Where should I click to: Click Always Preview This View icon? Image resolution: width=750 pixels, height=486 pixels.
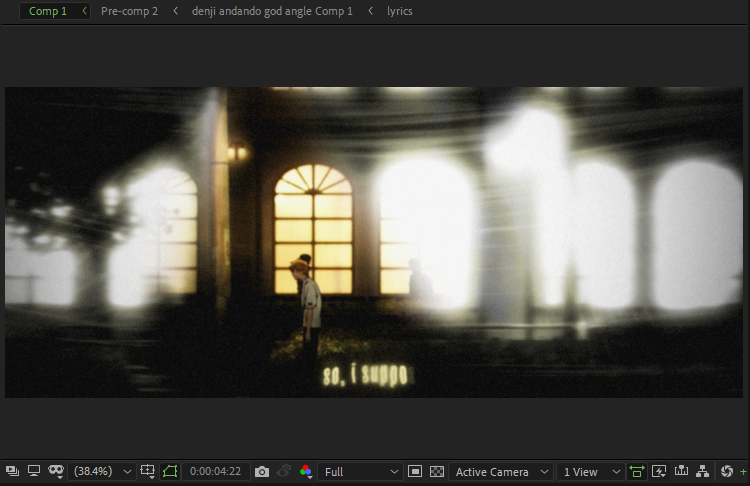12,471
